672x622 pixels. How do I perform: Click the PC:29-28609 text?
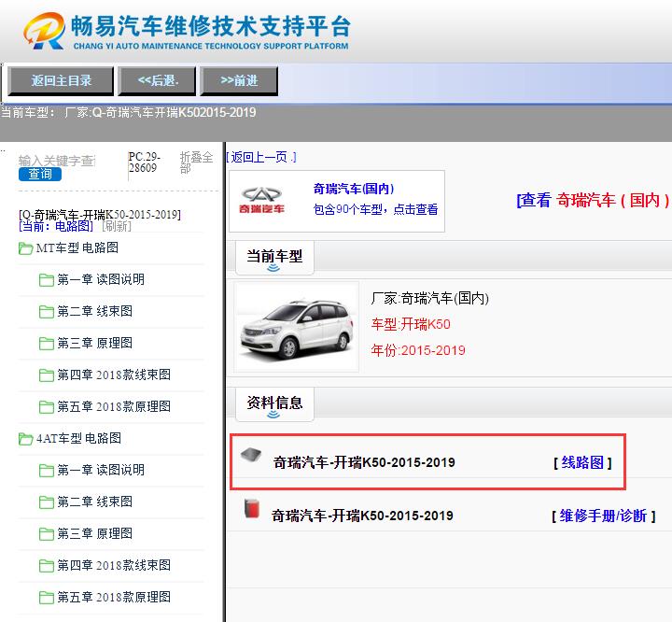pyautogui.click(x=145, y=163)
